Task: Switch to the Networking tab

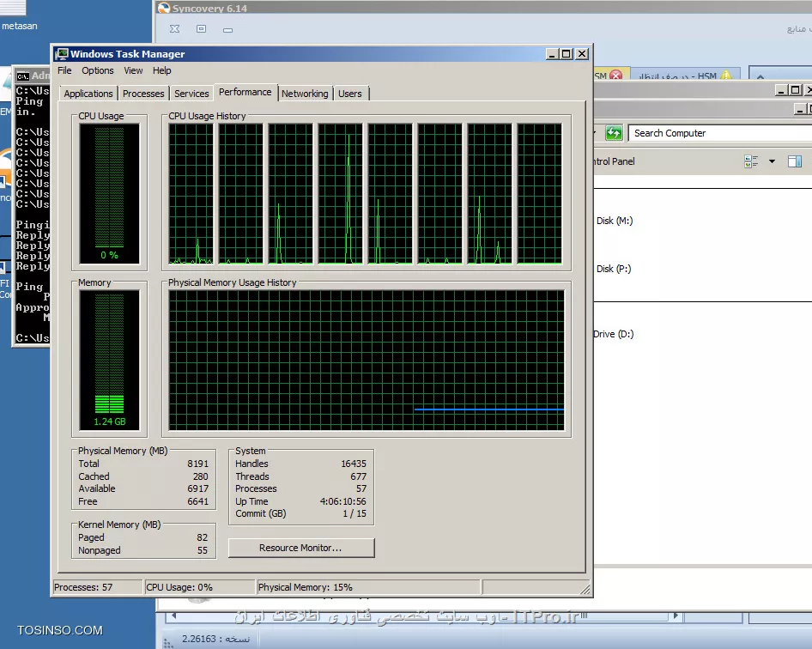Action: click(x=305, y=94)
